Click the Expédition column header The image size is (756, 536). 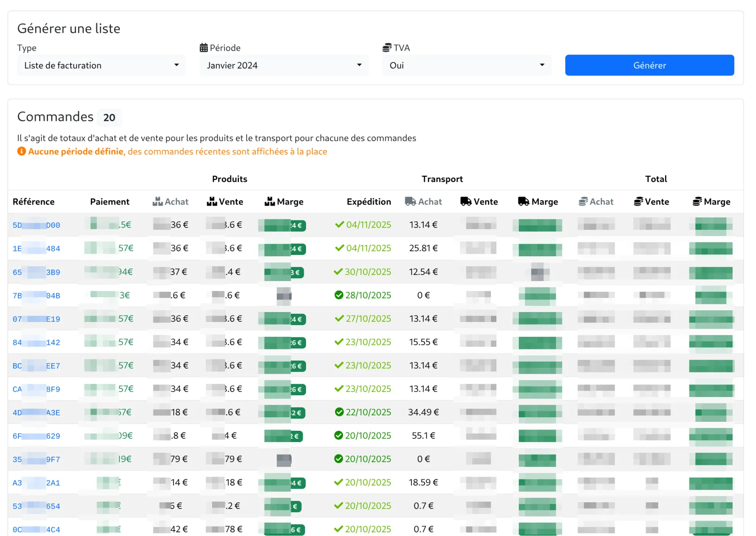[369, 202]
